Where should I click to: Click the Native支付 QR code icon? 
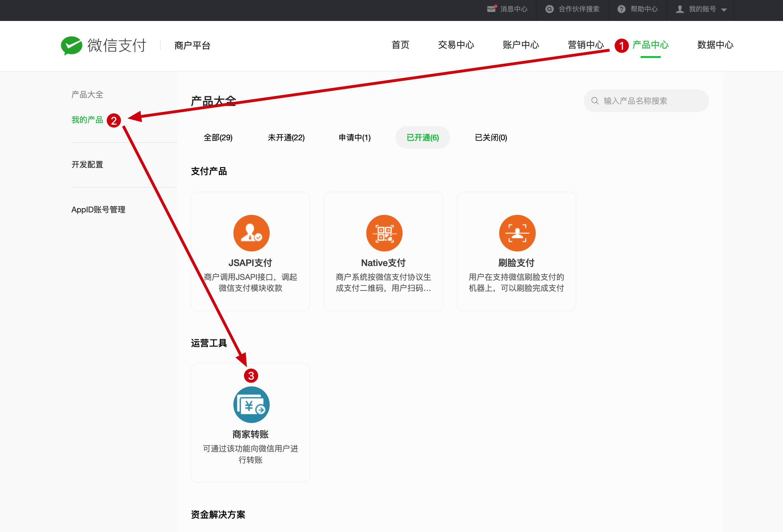384,233
